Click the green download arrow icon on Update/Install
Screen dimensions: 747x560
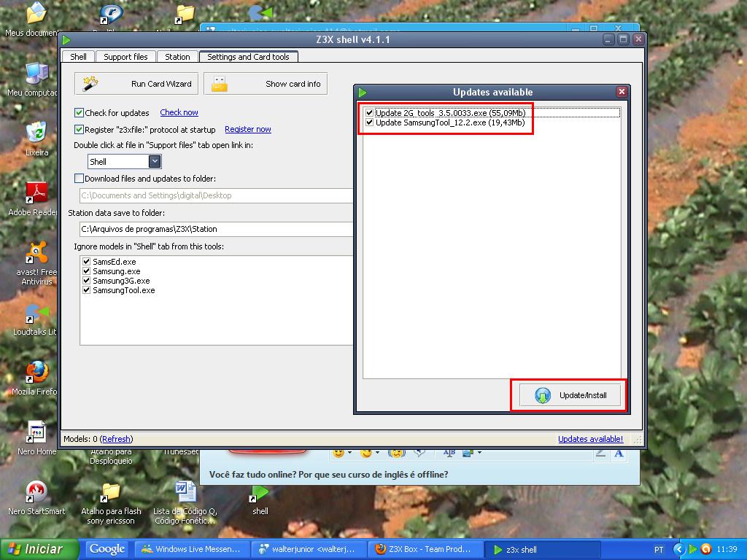coord(543,395)
